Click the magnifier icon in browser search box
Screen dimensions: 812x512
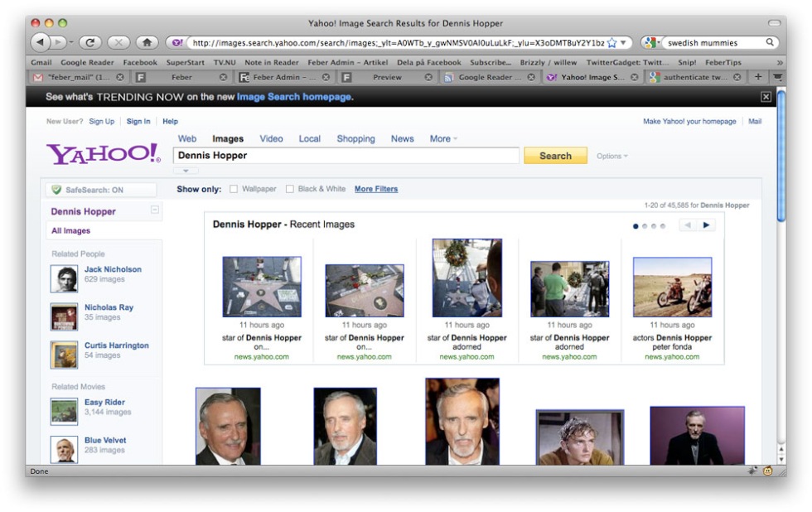click(770, 42)
